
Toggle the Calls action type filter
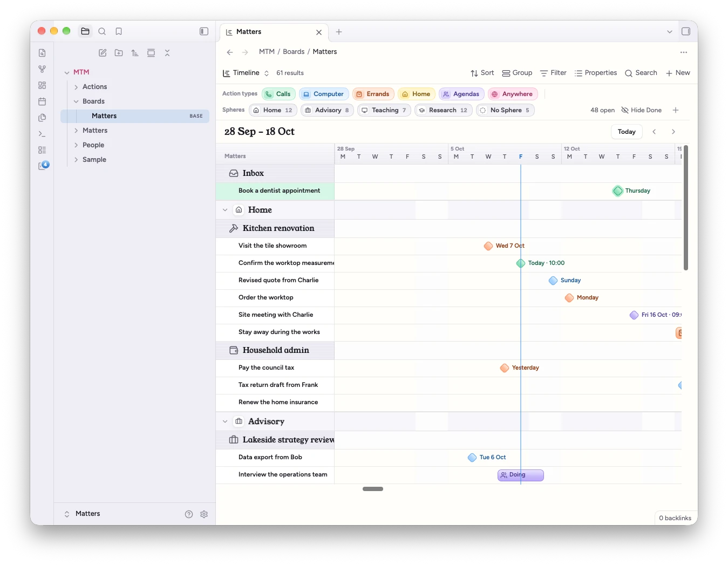click(x=278, y=94)
